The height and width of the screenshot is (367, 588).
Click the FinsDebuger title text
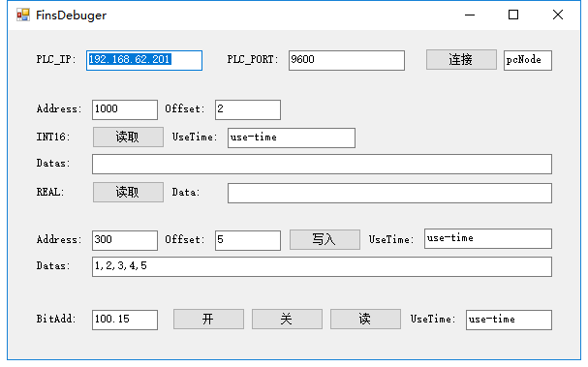tap(72, 15)
